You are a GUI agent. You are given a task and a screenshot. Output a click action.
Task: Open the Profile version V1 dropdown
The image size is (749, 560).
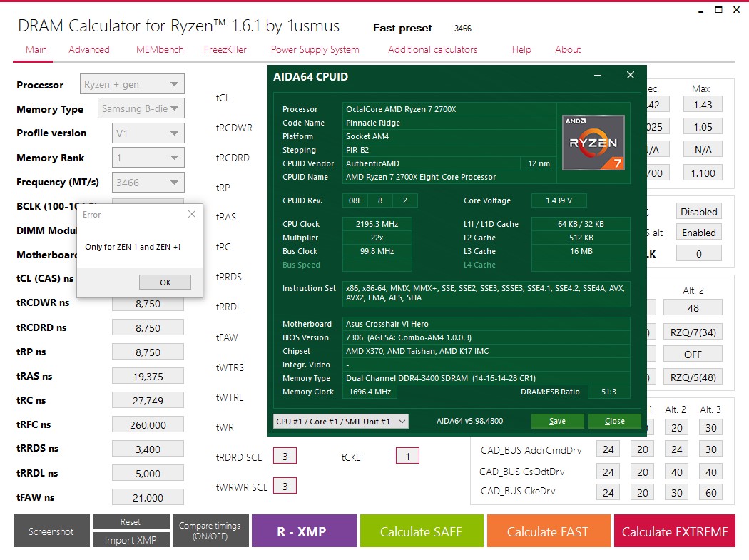click(x=148, y=133)
